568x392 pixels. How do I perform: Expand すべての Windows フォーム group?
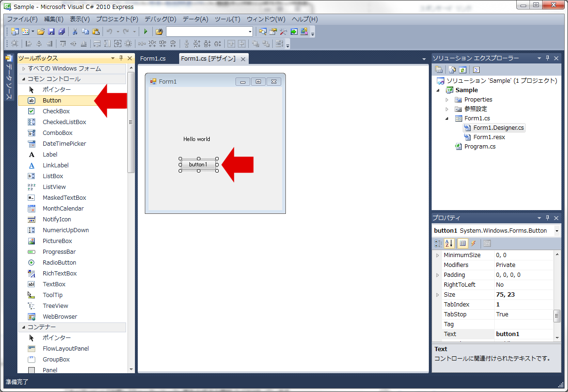click(23, 69)
